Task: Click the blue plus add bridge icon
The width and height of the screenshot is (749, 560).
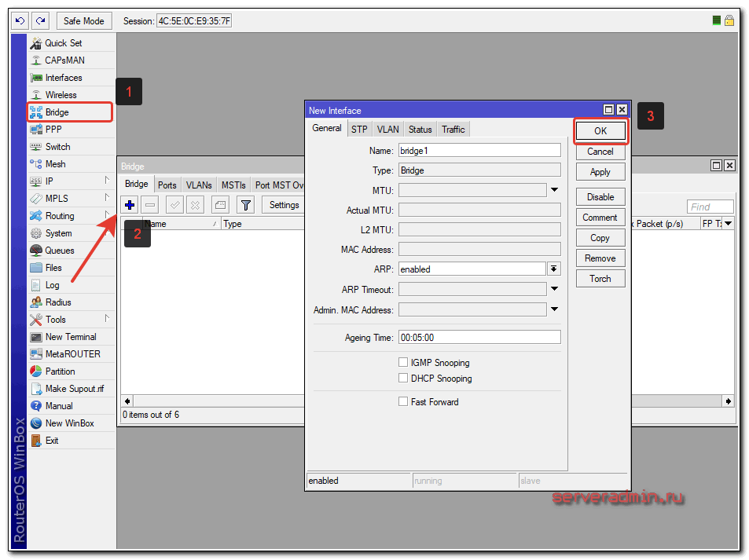Action: tap(130, 205)
